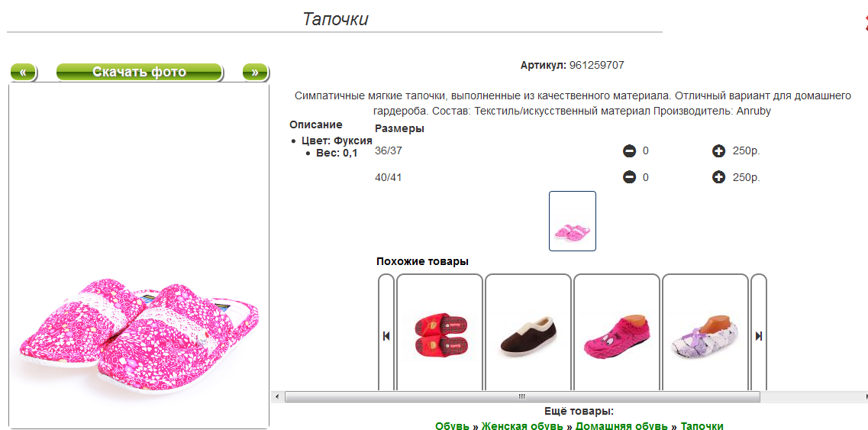Open the red plaid slippers similar product
The width and height of the screenshot is (868, 430).
440,335
